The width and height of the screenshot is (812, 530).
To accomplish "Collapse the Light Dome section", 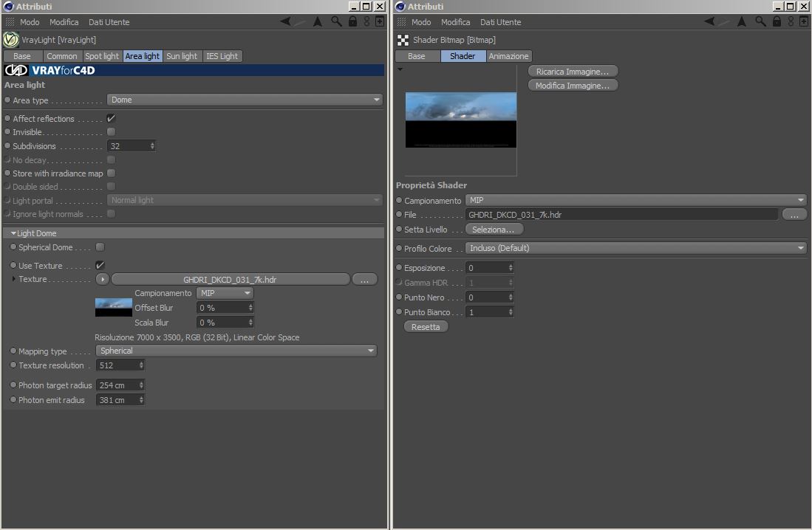I will tap(13, 233).
